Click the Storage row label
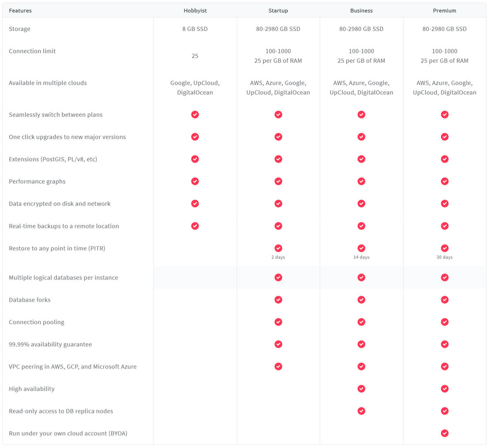489x448 pixels. (20, 29)
